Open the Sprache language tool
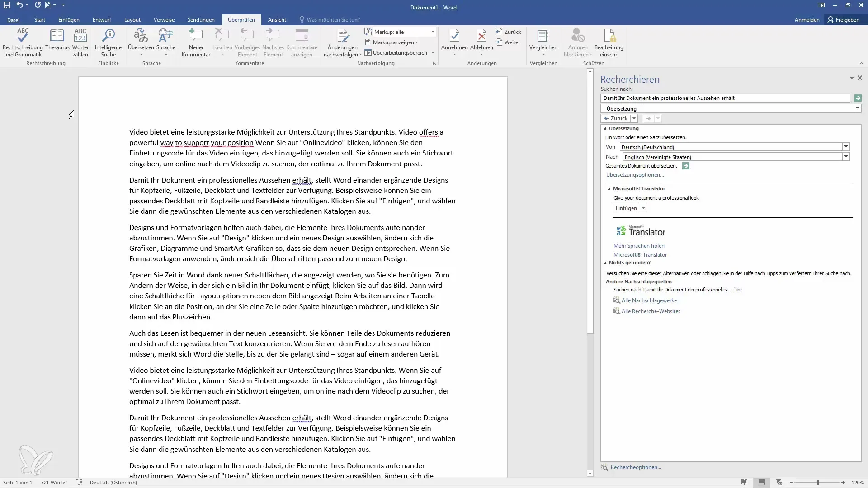The image size is (868, 488). 166,42
